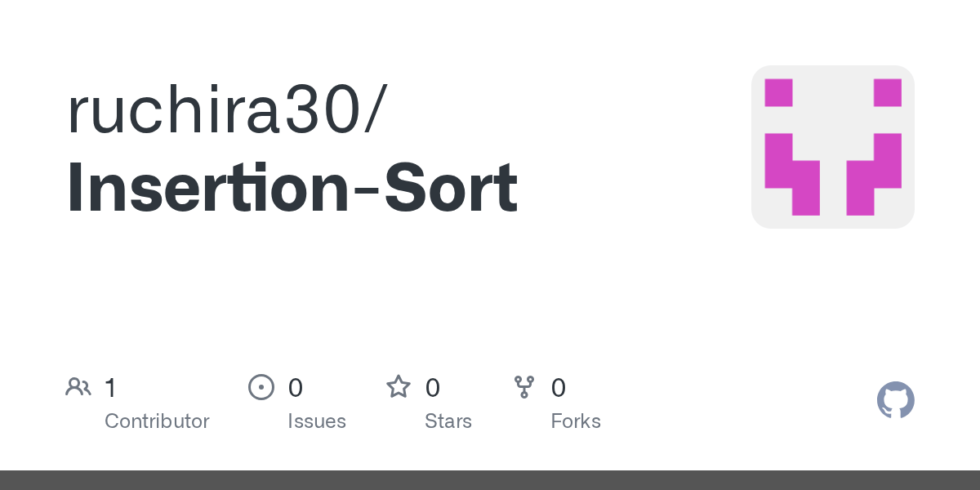
Task: Click the Stars star outline icon
Action: point(399,386)
